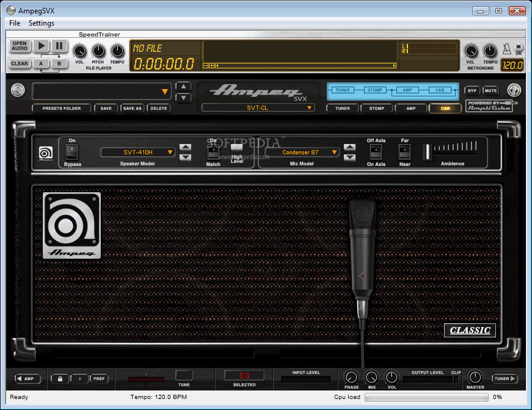Click the MASTER knob
This screenshot has width=532, height=410.
pyautogui.click(x=475, y=377)
